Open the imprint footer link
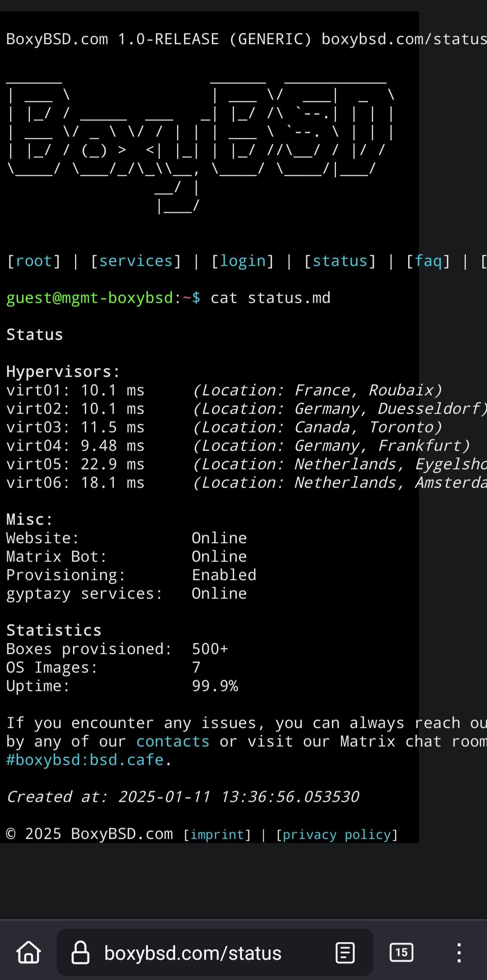 [217, 835]
